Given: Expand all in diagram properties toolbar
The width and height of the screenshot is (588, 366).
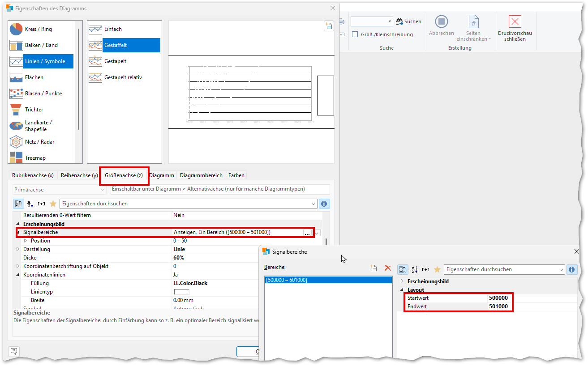Looking at the screenshot, I should [41, 204].
